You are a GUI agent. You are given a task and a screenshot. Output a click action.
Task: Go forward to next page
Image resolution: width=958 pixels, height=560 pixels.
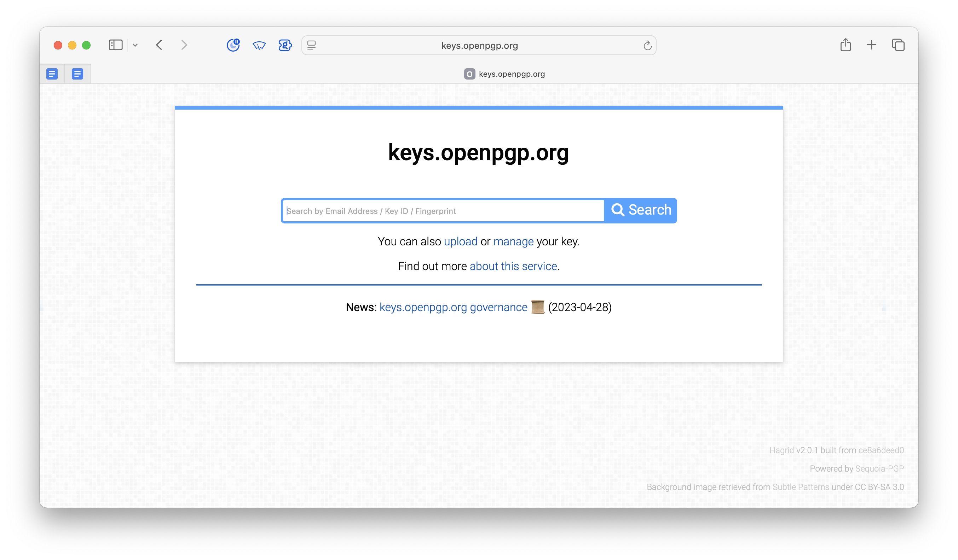click(x=184, y=45)
